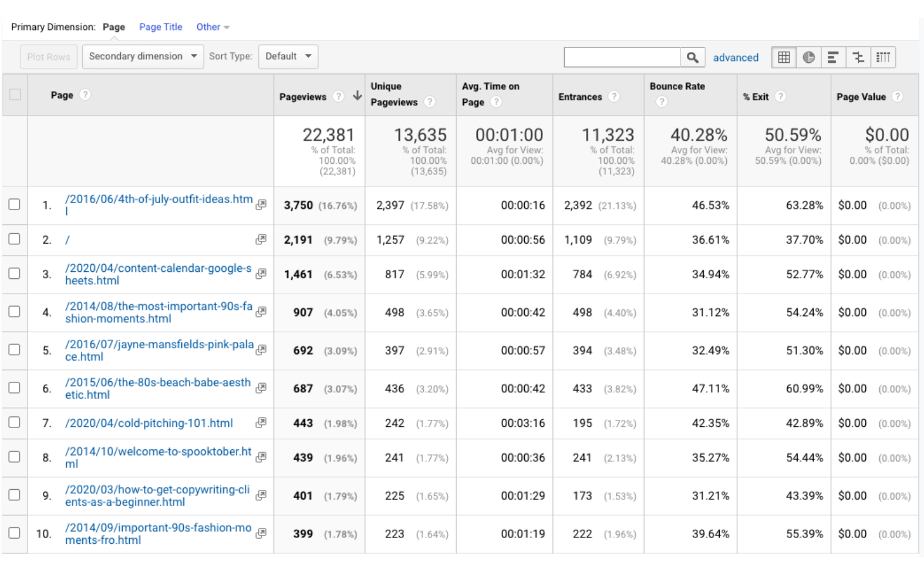Click Pageviews sort descending arrow

pos(357,96)
